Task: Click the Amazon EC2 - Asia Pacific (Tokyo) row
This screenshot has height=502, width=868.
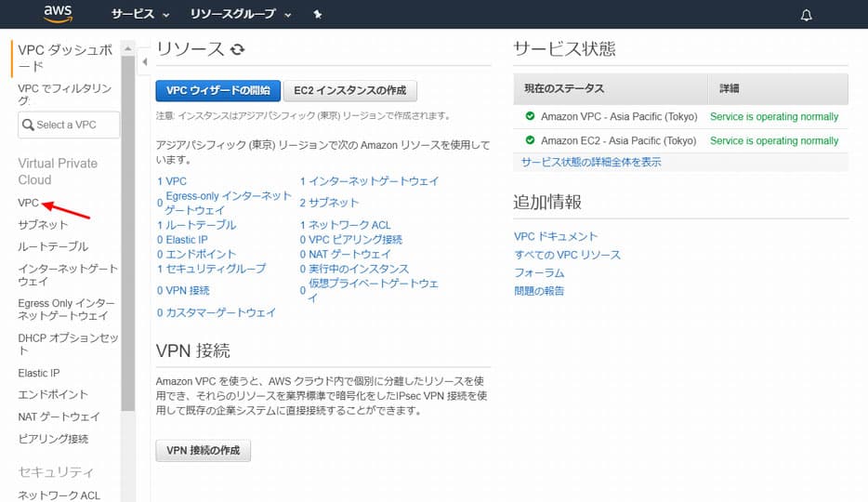Action: 681,140
